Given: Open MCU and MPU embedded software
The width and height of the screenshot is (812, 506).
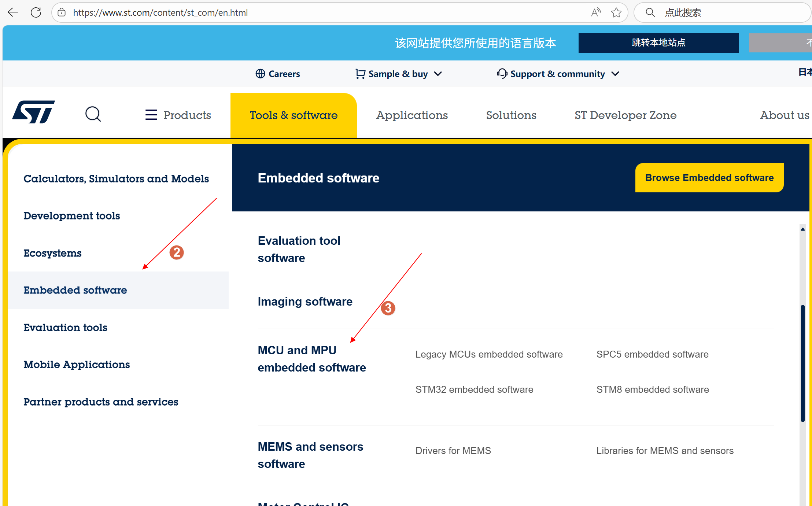Looking at the screenshot, I should (x=312, y=359).
